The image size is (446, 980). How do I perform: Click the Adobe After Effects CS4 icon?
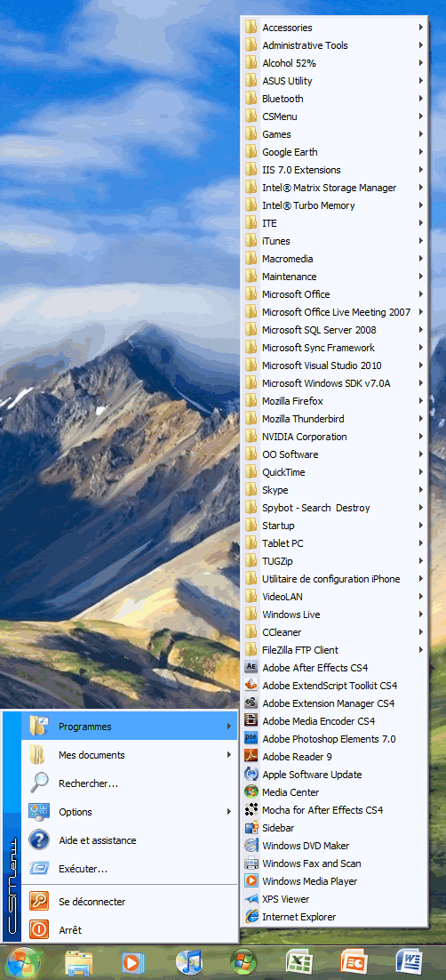[251, 668]
